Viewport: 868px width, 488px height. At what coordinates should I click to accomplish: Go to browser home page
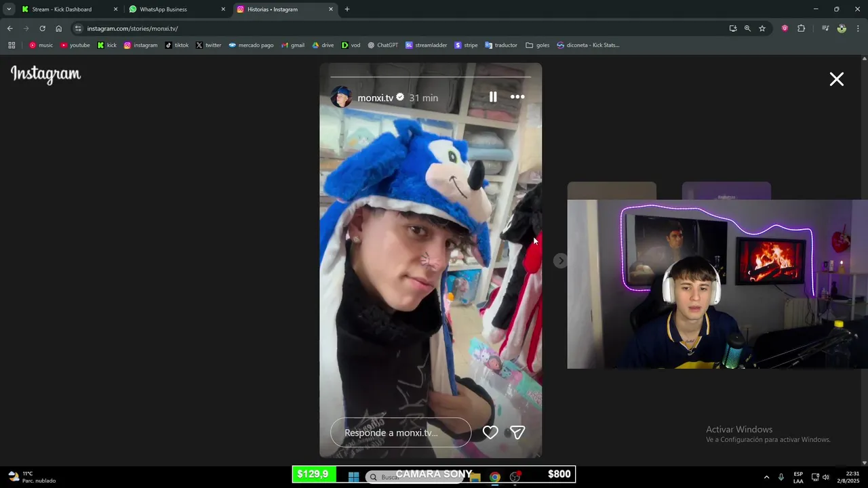pyautogui.click(x=58, y=28)
